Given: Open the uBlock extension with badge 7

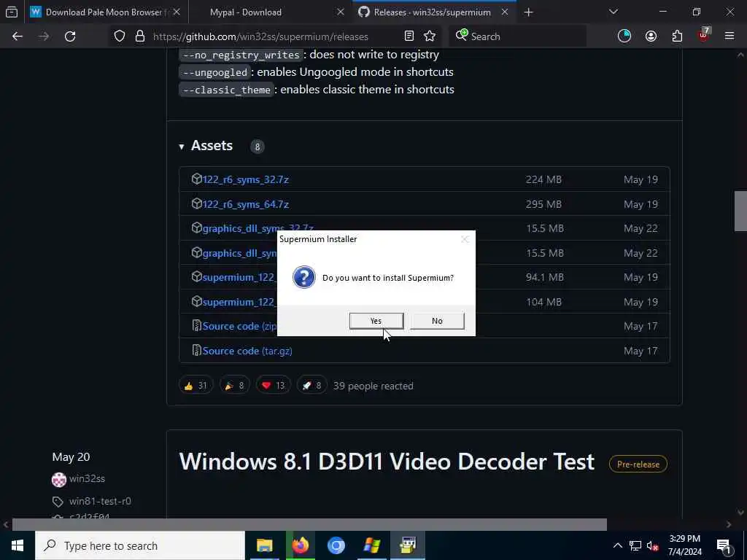Looking at the screenshot, I should point(704,35).
